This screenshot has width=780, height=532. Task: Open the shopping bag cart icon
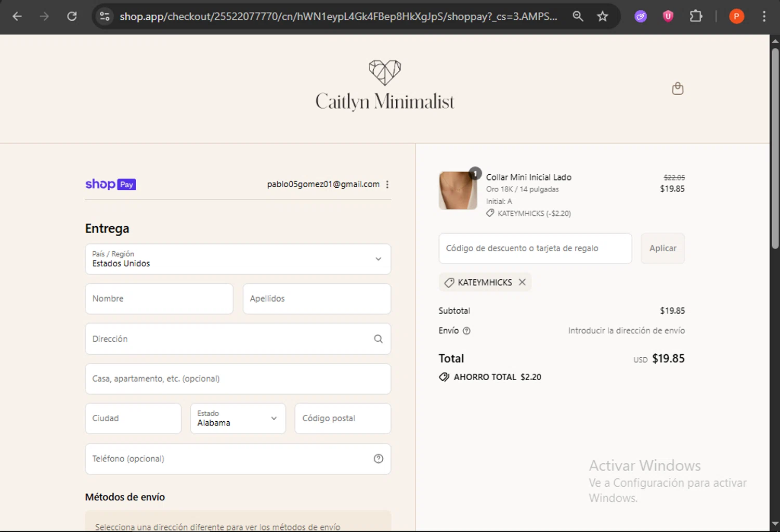pos(678,88)
